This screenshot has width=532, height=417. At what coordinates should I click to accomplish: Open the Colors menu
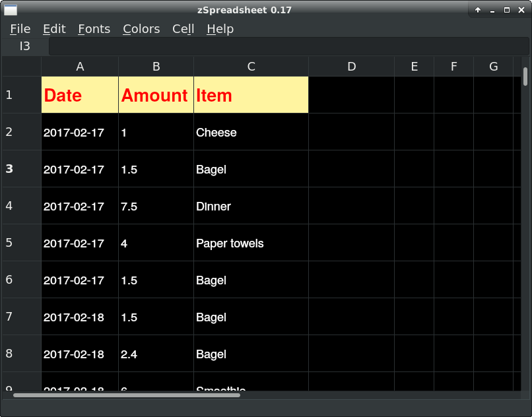(141, 29)
